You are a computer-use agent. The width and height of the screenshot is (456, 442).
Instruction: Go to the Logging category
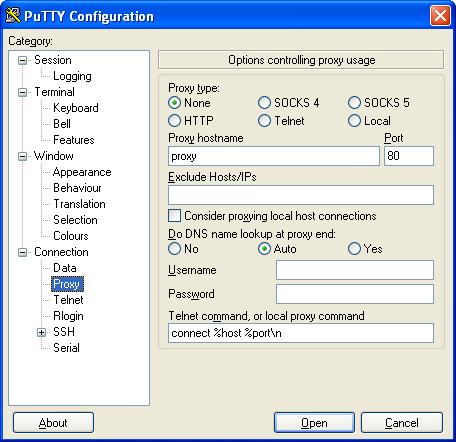click(x=72, y=76)
